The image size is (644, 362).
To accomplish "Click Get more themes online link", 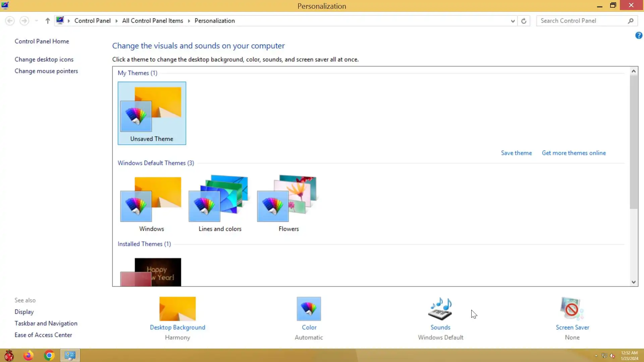I will (x=574, y=153).
